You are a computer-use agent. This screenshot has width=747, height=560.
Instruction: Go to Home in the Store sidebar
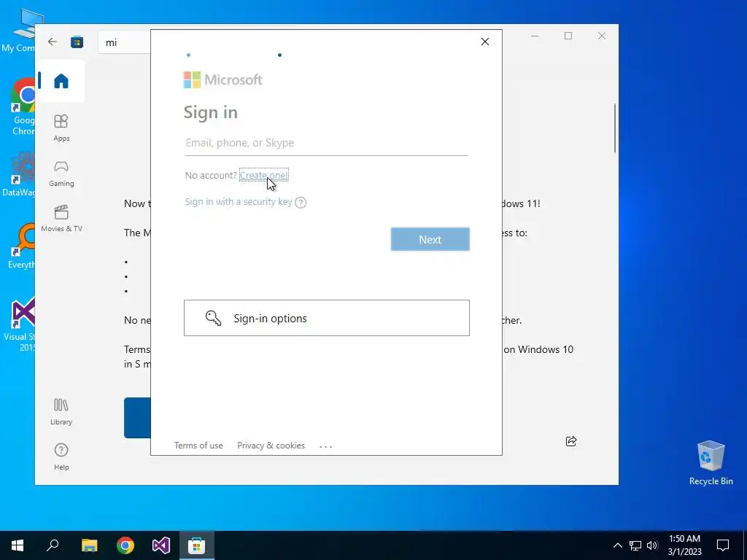click(61, 81)
